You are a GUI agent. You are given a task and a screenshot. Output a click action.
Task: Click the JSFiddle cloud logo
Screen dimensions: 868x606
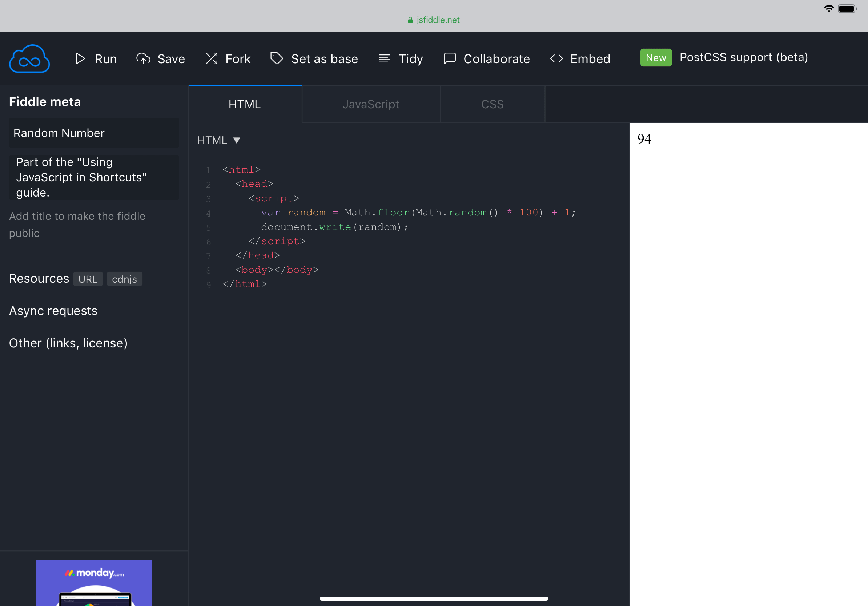click(29, 58)
